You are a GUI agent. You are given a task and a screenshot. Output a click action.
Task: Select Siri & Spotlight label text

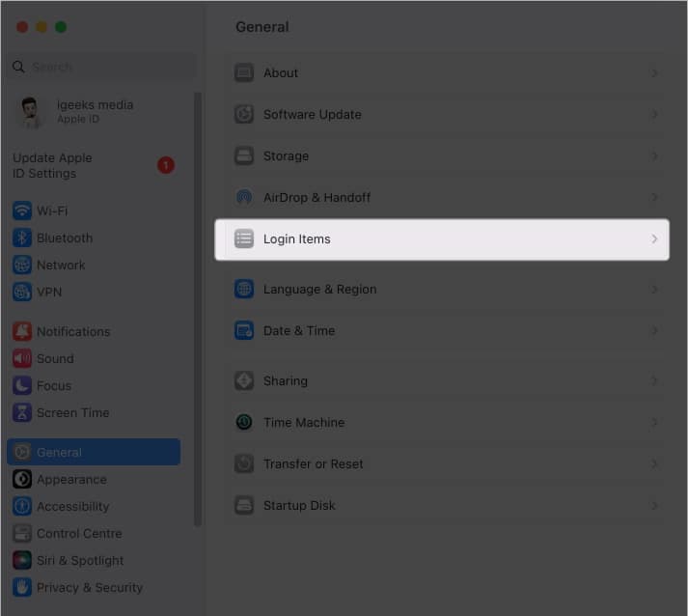tap(80, 560)
